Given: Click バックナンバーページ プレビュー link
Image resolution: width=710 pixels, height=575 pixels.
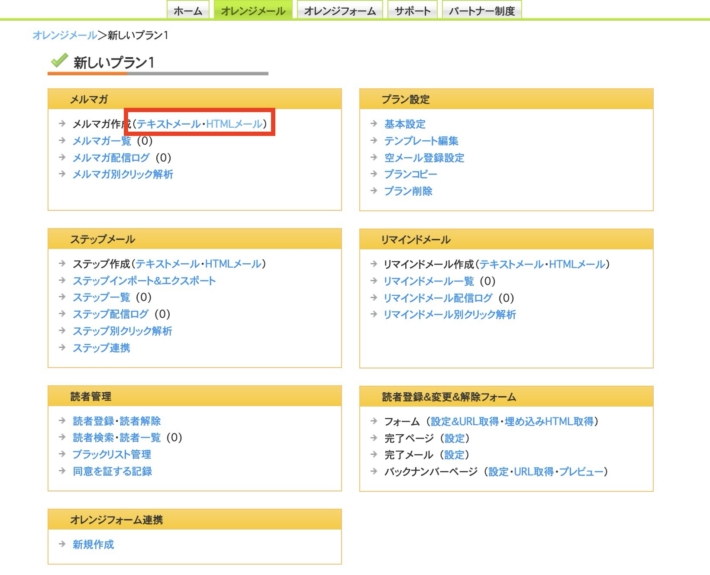Looking at the screenshot, I should pyautogui.click(x=581, y=471).
